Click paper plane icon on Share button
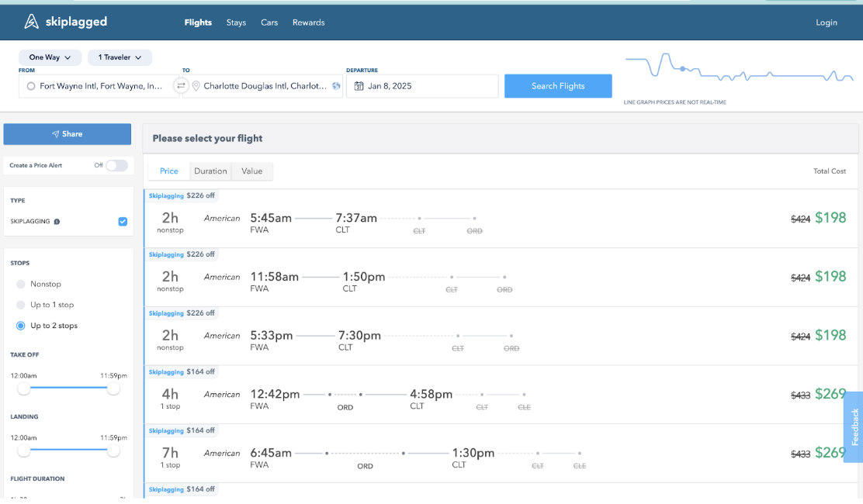This screenshot has width=863, height=504. [55, 134]
